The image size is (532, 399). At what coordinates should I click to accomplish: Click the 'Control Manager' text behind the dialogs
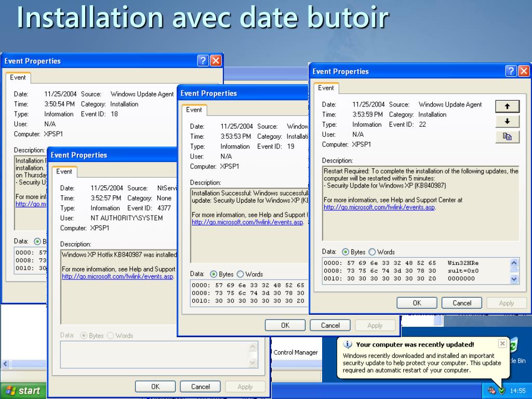tap(296, 352)
